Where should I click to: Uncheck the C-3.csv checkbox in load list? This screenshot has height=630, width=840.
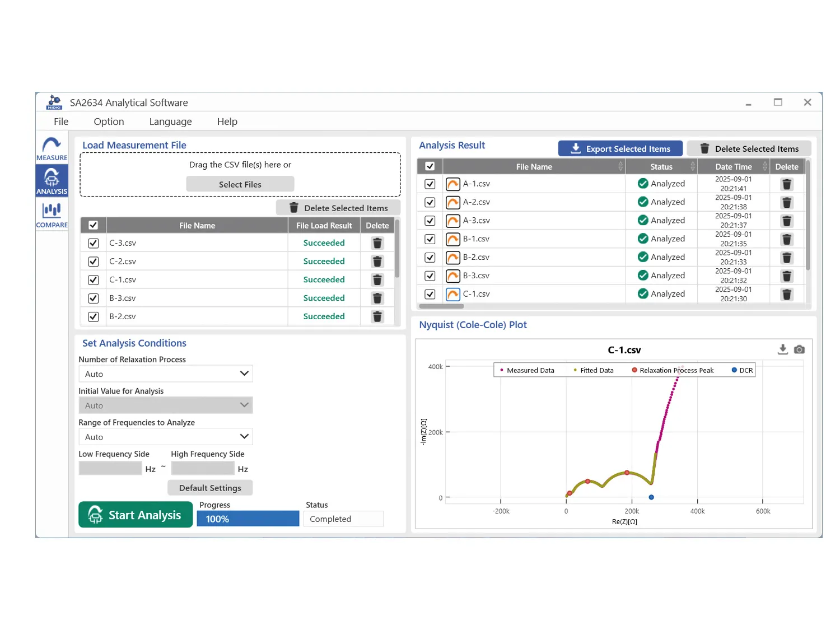point(94,243)
